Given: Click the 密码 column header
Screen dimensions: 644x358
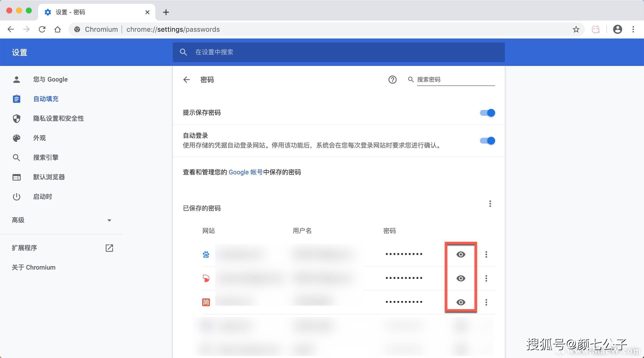Looking at the screenshot, I should 389,231.
